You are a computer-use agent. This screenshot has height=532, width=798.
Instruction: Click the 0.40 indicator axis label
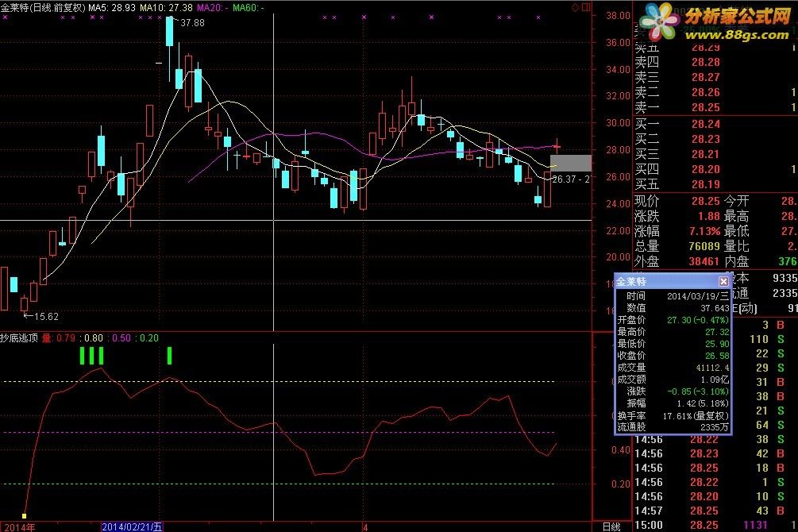point(620,450)
